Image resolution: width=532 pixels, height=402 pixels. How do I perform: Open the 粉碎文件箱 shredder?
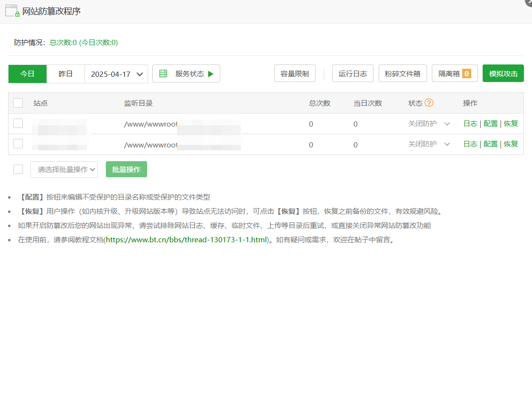[402, 73]
